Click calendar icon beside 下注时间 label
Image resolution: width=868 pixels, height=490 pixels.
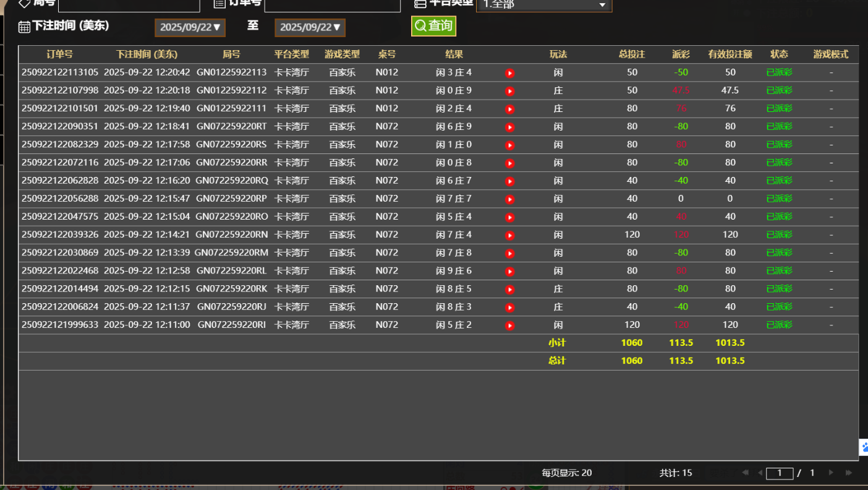point(24,27)
